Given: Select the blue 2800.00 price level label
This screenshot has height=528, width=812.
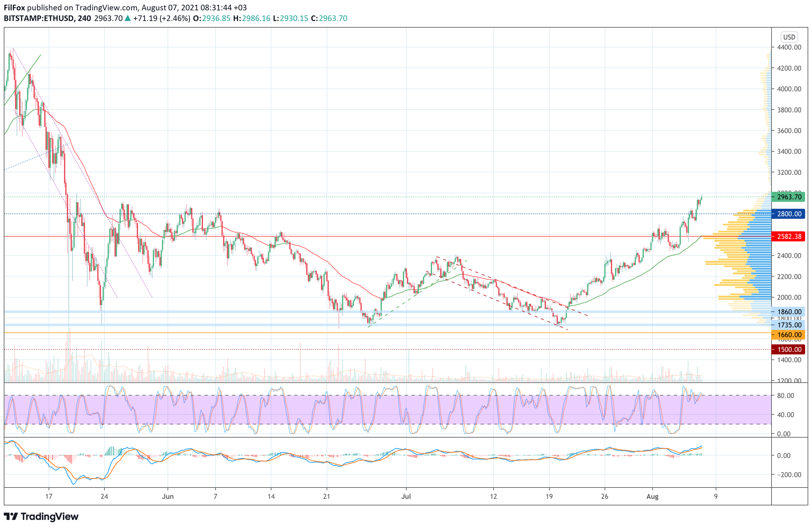Looking at the screenshot, I should click(789, 214).
